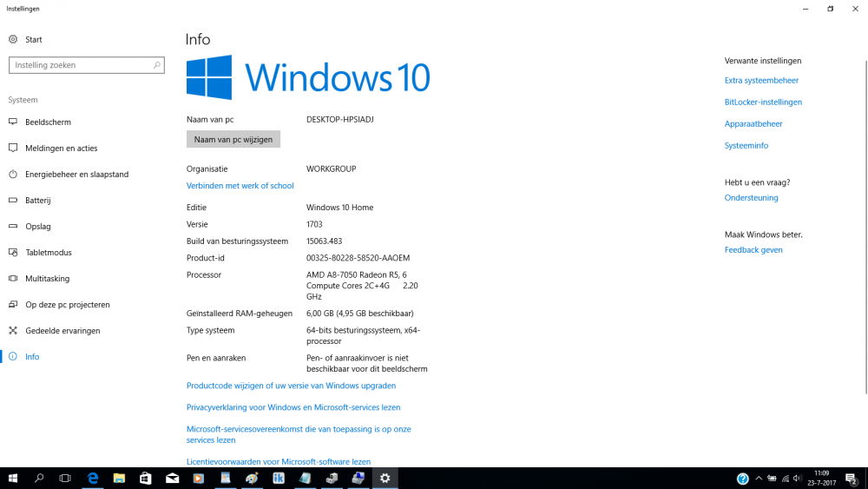Click the volume speaker tray icon
Screen dimensions: 868x489
coord(797,479)
